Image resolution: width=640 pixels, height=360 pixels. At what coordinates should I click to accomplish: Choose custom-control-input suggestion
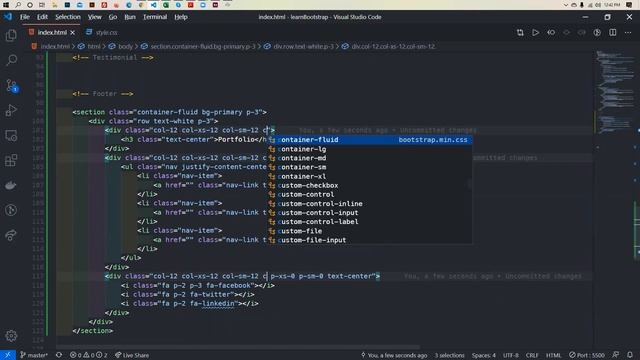(x=370, y=213)
